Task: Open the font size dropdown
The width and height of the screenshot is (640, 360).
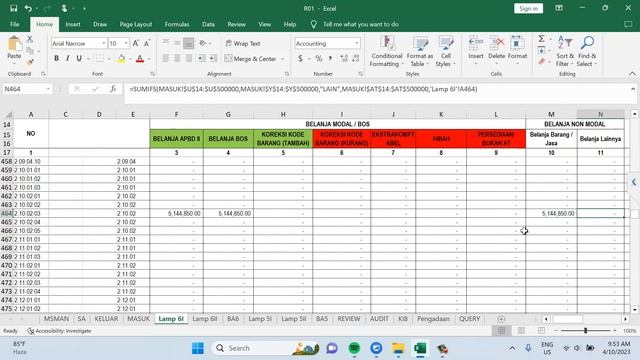Action: tap(126, 43)
